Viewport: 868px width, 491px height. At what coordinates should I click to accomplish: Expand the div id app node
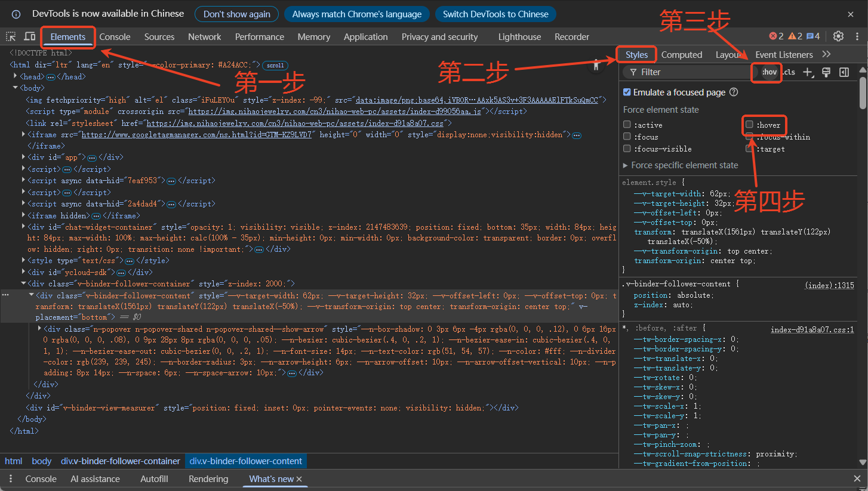23,158
